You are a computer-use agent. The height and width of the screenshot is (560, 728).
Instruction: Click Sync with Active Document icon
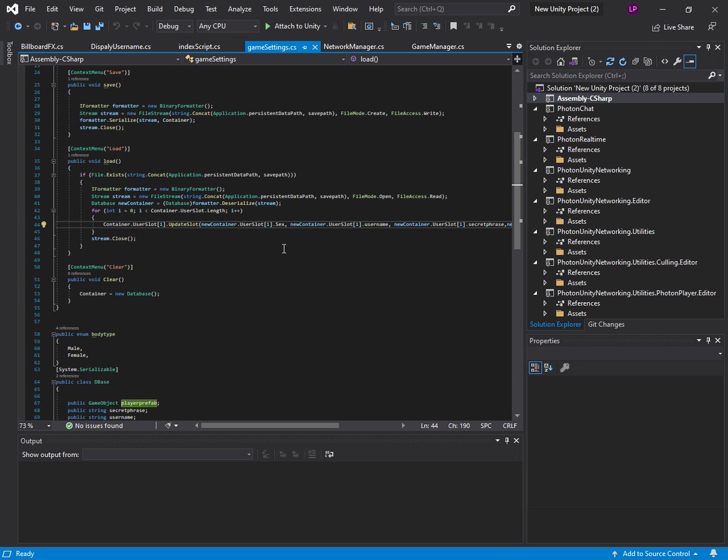tap(610, 62)
